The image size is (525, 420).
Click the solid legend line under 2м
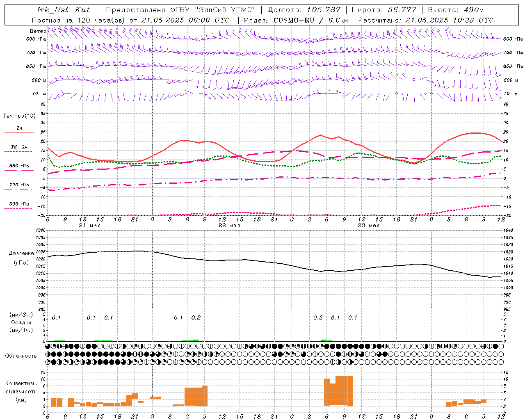pyautogui.click(x=19, y=133)
